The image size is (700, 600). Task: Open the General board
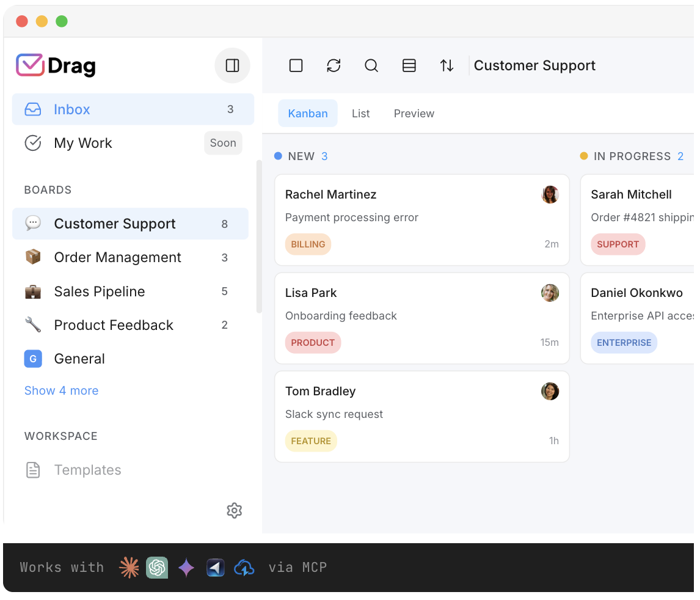click(x=130, y=359)
